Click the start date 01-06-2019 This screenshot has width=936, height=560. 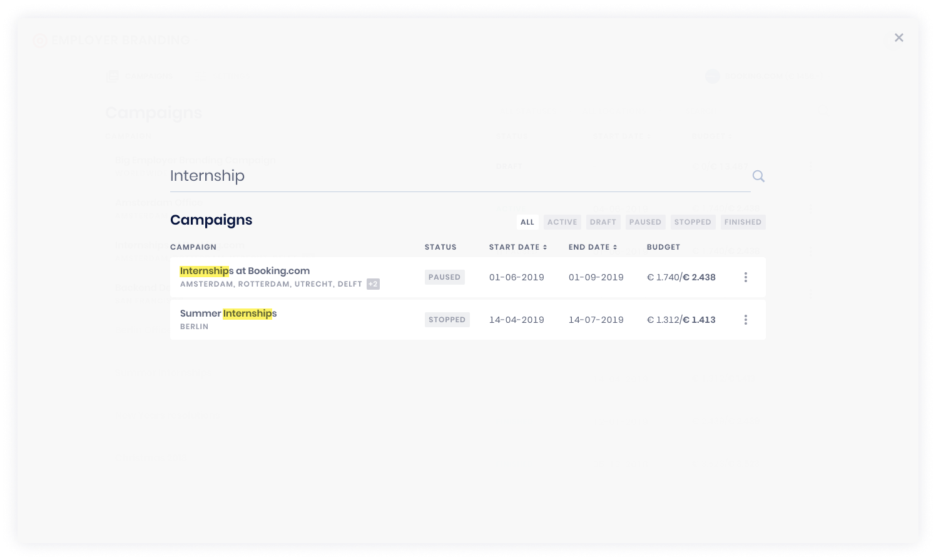517,277
